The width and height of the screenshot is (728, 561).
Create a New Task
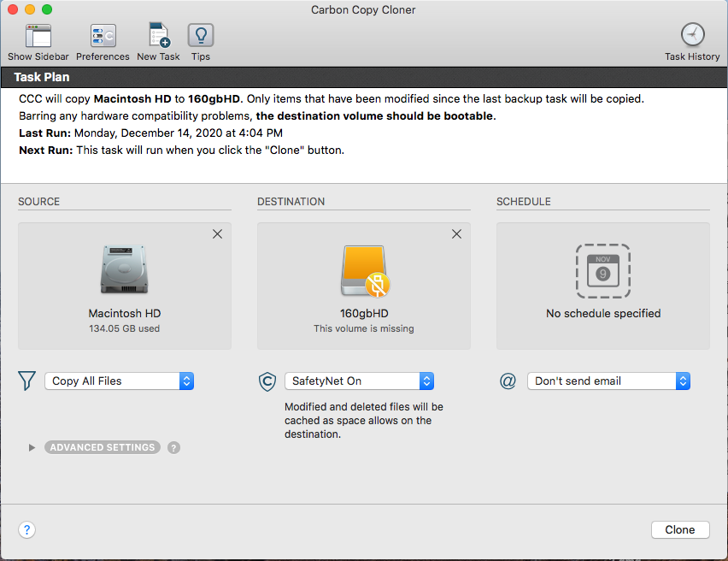click(158, 35)
